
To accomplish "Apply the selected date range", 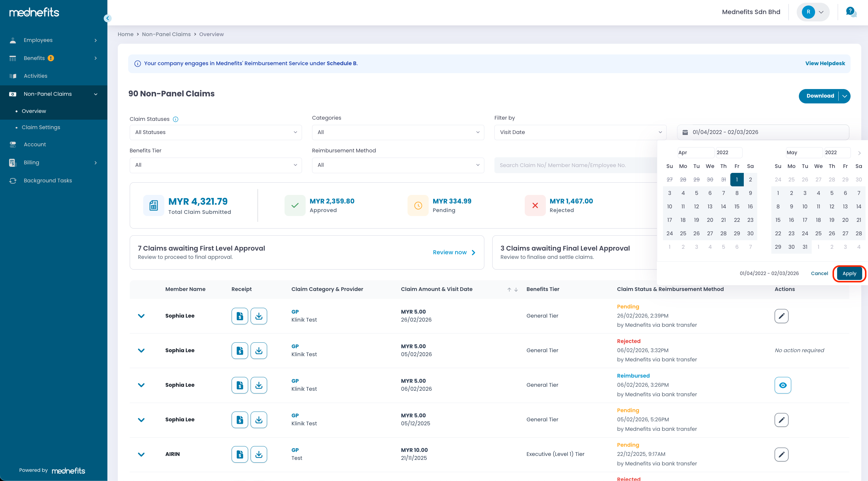I will (849, 273).
